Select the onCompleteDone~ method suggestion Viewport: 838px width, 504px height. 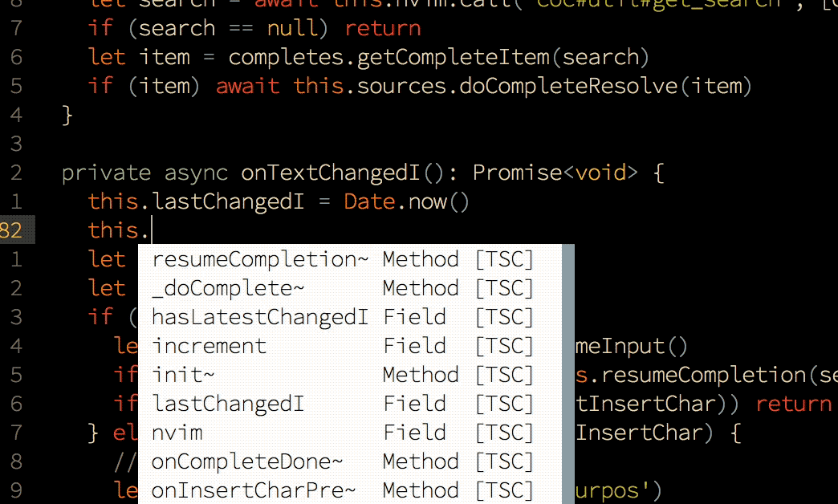(x=247, y=461)
